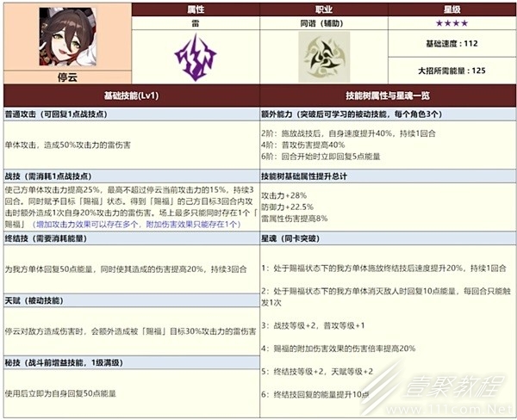Click the 基础速度 : 112 value

[x=452, y=44]
